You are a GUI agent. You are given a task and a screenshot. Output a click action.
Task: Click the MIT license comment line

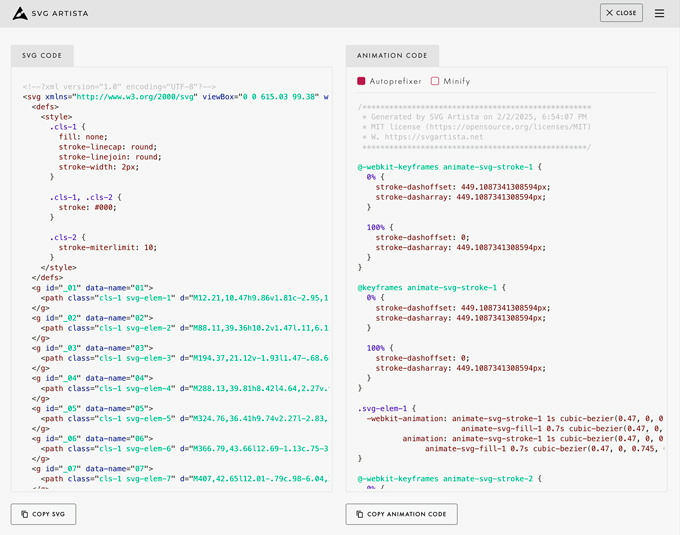477,127
